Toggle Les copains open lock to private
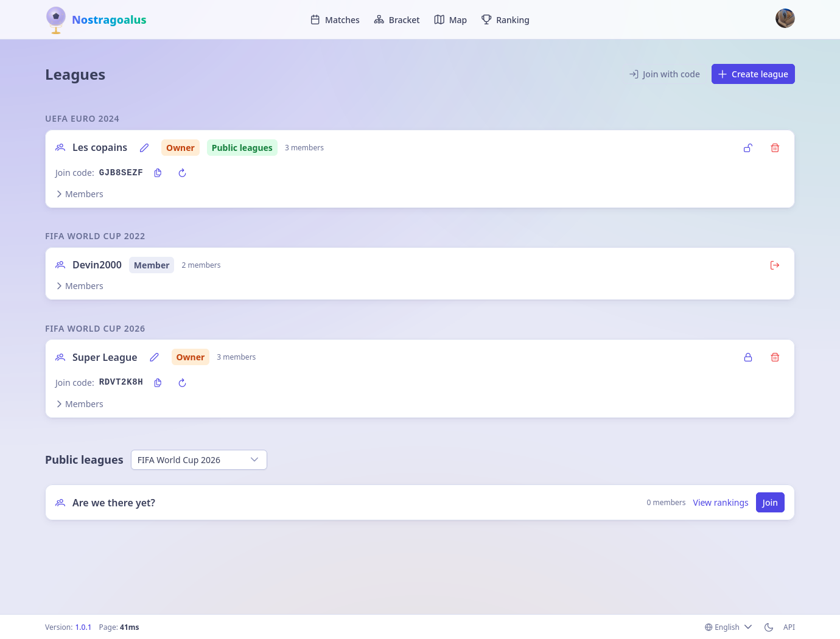 748,148
